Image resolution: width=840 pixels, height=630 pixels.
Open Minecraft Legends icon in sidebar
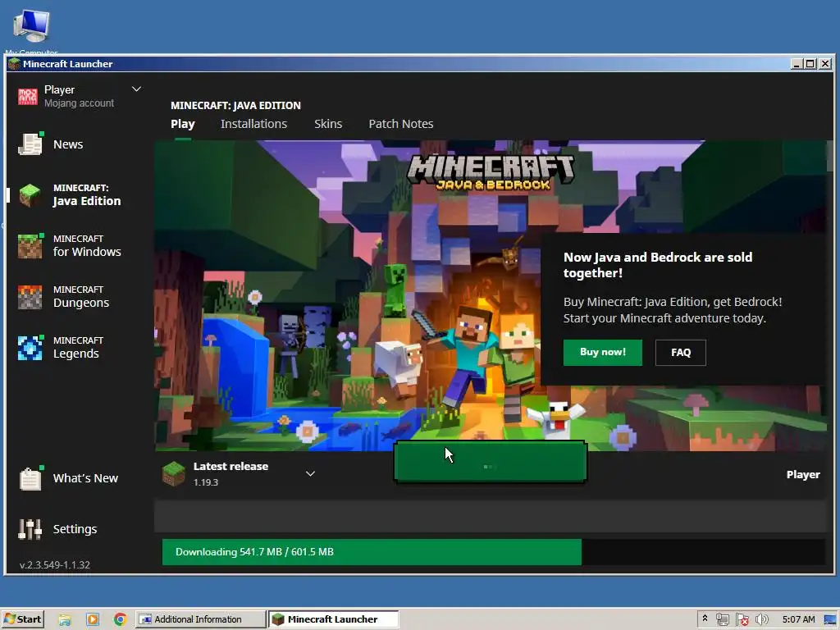pos(30,348)
